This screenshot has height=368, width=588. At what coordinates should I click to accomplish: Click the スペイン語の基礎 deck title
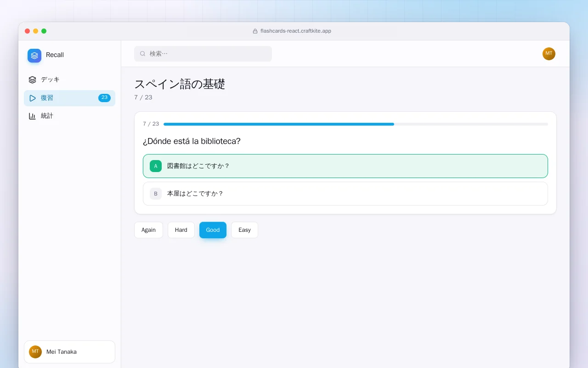pos(180,84)
